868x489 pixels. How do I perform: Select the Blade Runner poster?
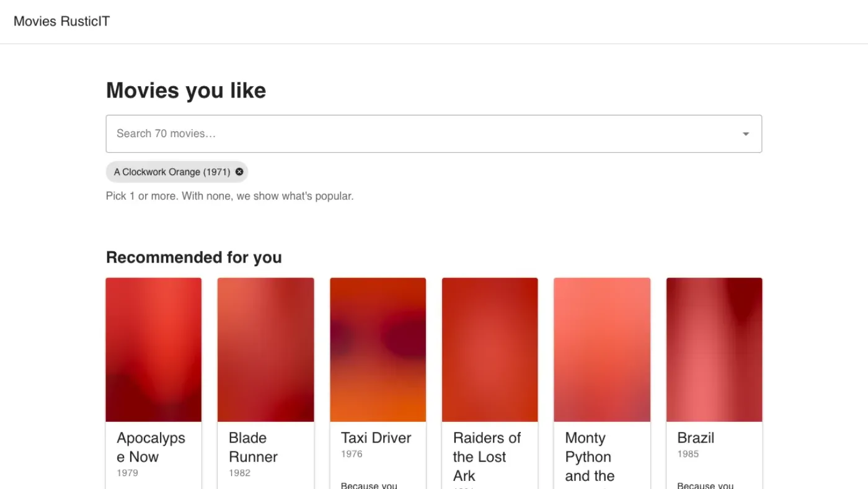[265, 350]
